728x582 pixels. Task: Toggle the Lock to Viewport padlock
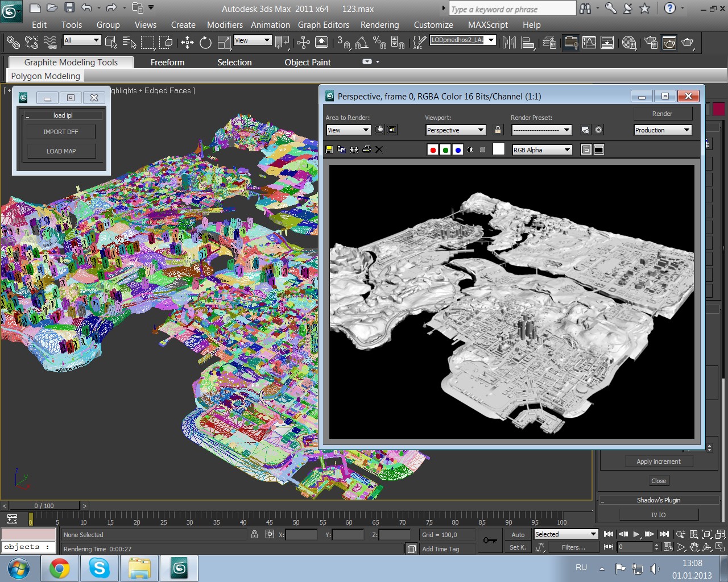pyautogui.click(x=498, y=130)
